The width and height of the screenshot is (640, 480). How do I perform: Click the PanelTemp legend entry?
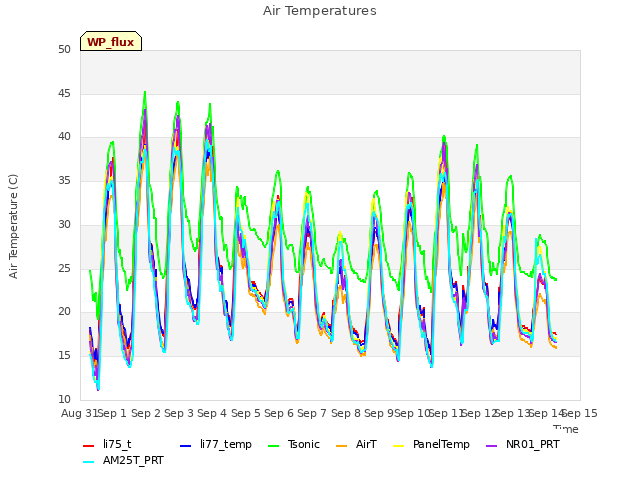pyautogui.click(x=431, y=444)
